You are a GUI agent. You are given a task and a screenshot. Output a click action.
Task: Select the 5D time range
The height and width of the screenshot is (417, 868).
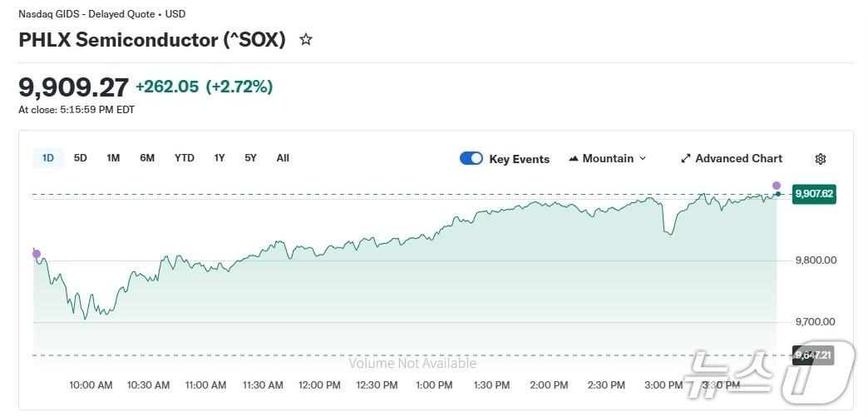pos(81,157)
